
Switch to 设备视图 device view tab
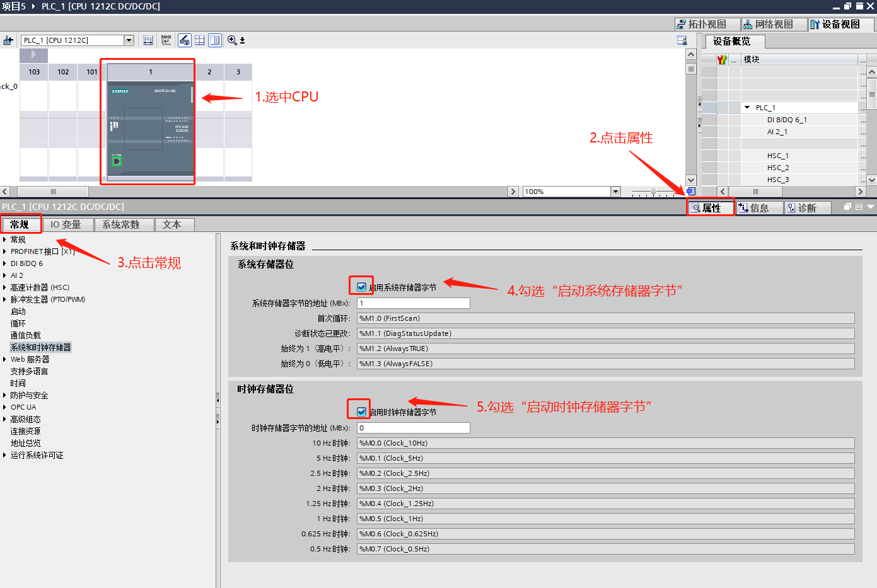(x=841, y=24)
